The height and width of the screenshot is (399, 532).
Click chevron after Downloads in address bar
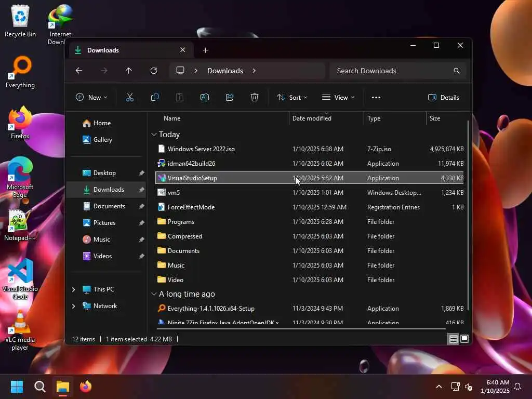[x=254, y=71]
